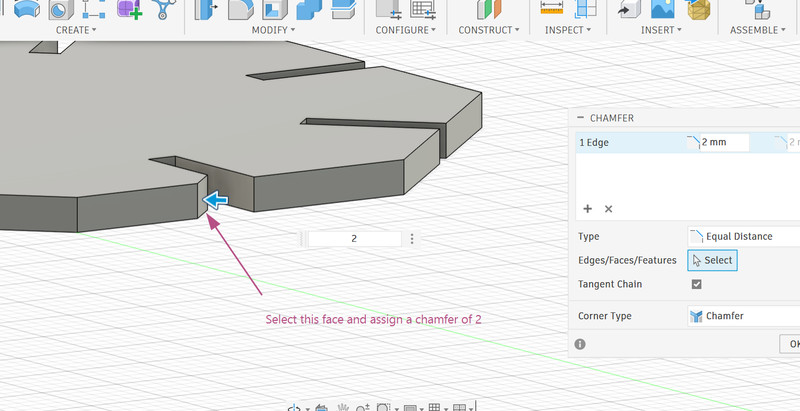Viewport: 800px width, 411px height.
Task: Click the Change Parameters table icon
Action: point(423,9)
